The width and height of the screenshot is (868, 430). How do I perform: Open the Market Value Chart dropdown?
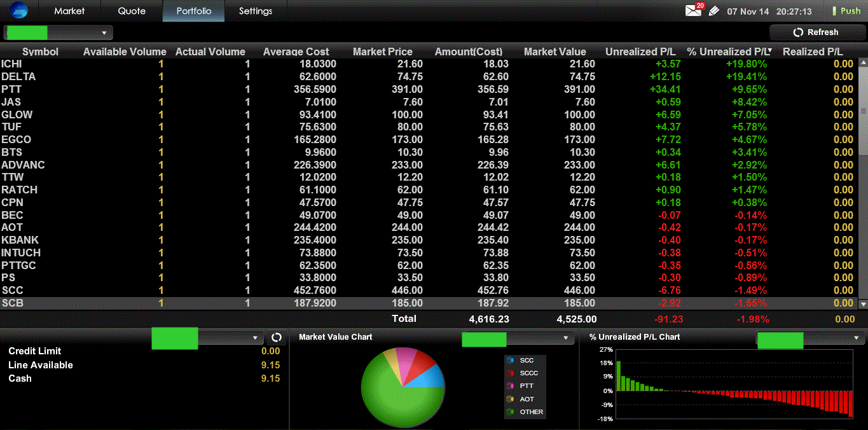coord(517,338)
